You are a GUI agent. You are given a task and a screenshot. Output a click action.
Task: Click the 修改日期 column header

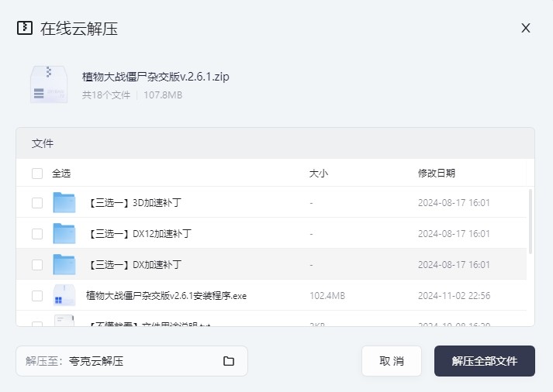point(436,174)
